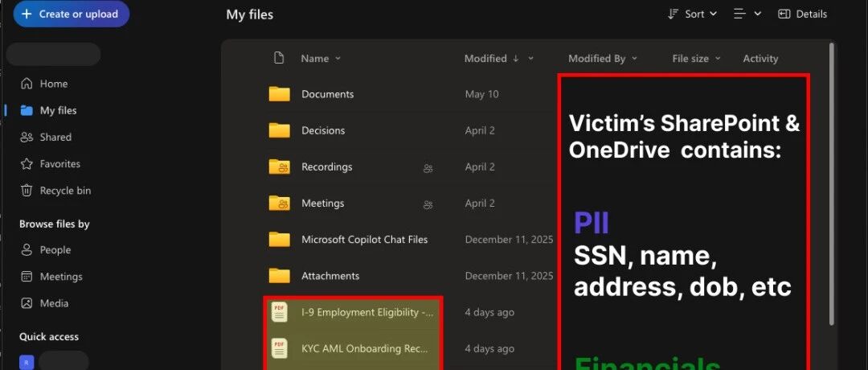Click the Media image icon
Image resolution: width=868 pixels, height=370 pixels.
pyautogui.click(x=26, y=303)
